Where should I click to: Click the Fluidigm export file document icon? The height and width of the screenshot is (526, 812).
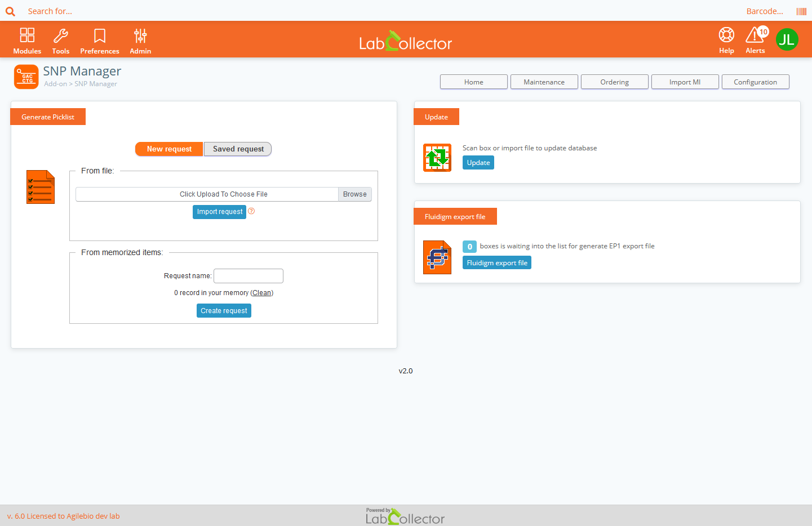tap(437, 257)
